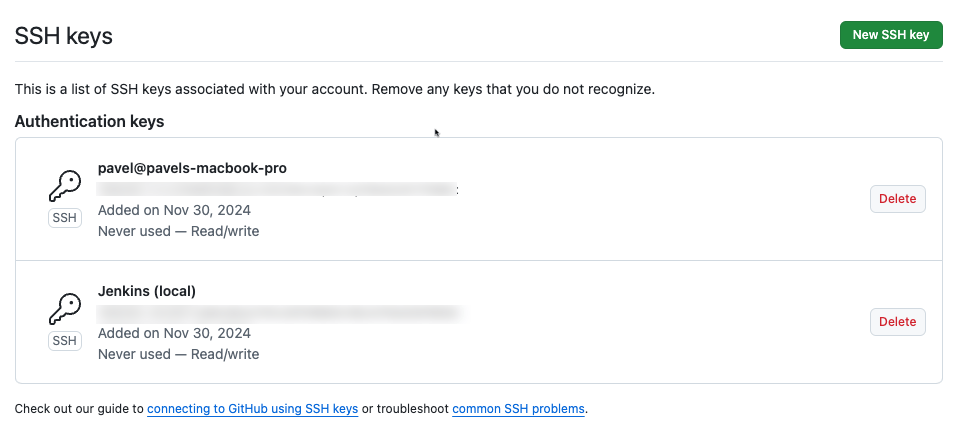968x433 pixels.
Task: Click the key icon for Jenkins (local)
Action: tap(65, 309)
